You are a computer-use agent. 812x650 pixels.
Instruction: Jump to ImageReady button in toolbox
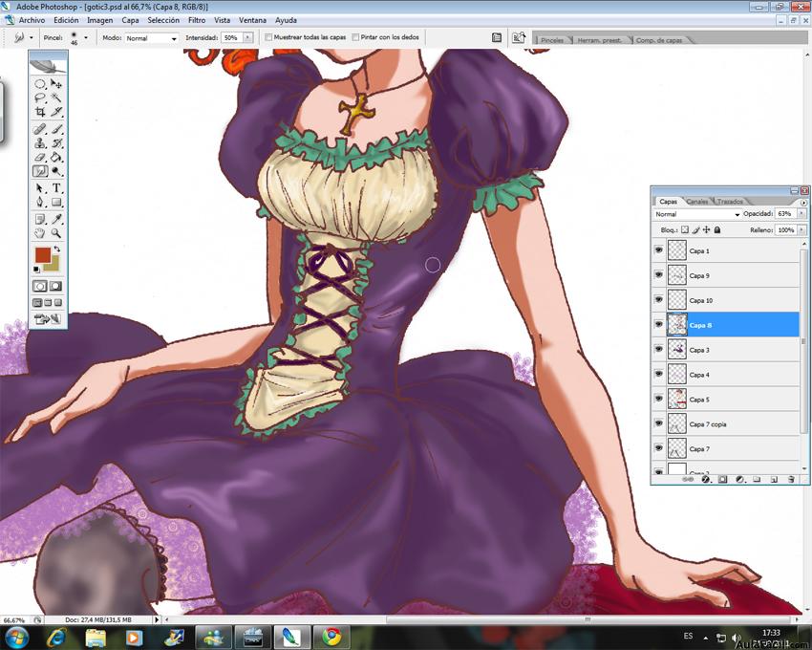coord(47,318)
